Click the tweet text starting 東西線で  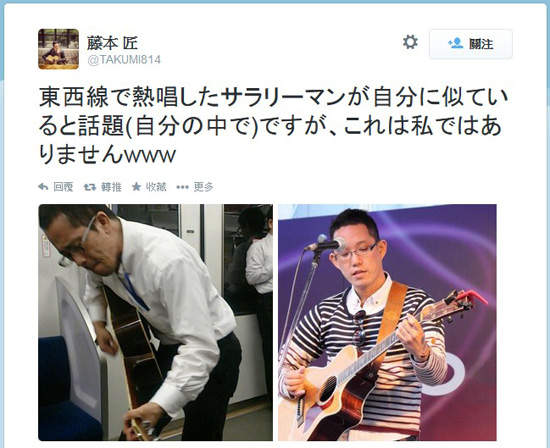[274, 126]
